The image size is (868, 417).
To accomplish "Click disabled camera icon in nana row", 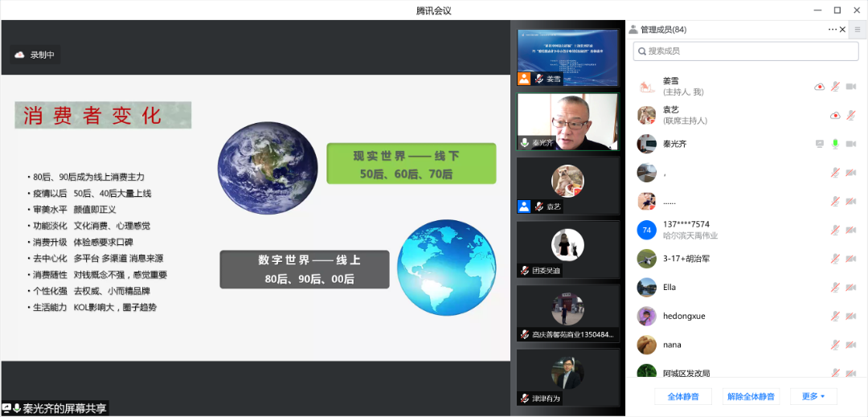I will [x=851, y=345].
